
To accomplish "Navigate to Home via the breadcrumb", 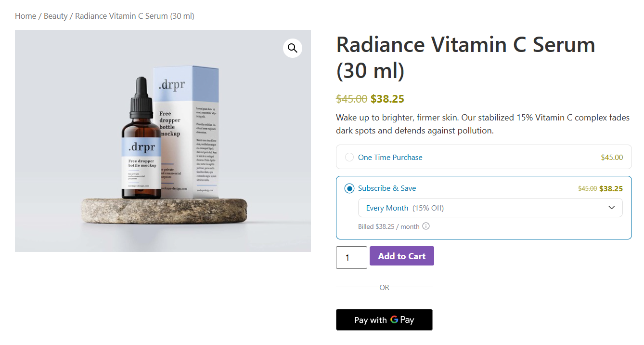I will tap(26, 15).
